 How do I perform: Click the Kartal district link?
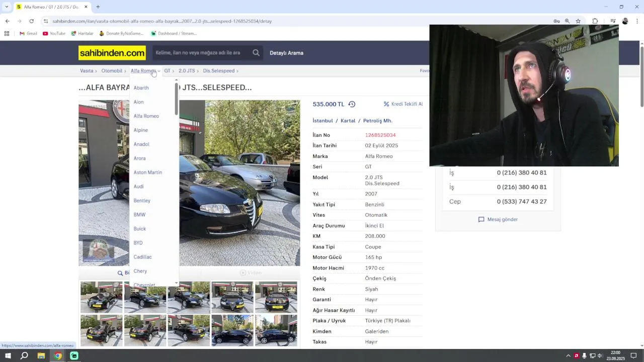pyautogui.click(x=348, y=121)
